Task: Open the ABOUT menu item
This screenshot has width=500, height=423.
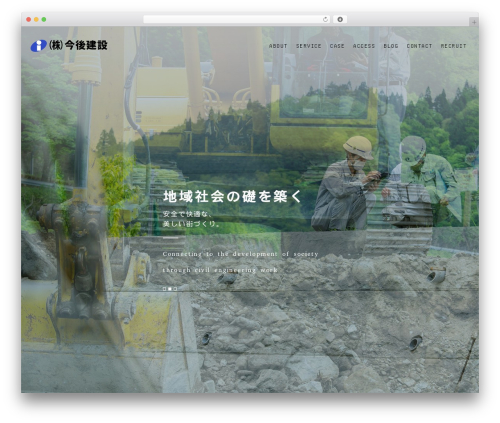Action: click(278, 46)
